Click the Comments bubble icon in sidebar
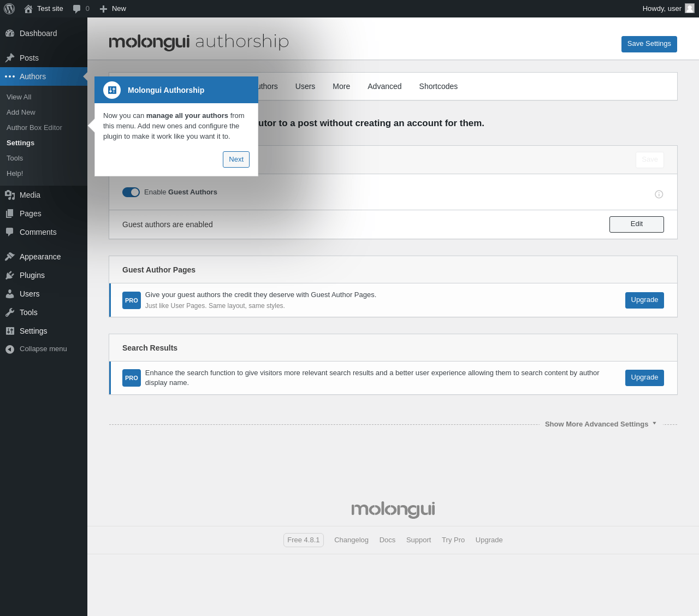699x616 pixels. [10, 232]
